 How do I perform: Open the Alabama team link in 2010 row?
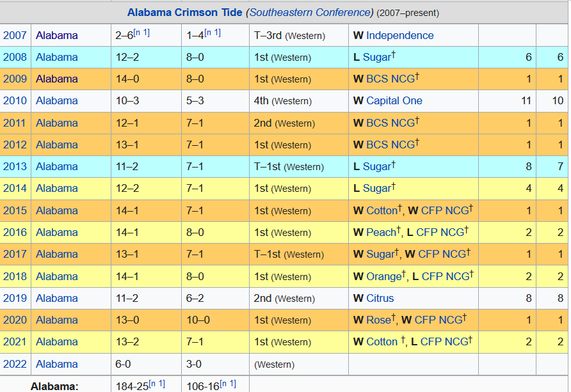pos(57,101)
